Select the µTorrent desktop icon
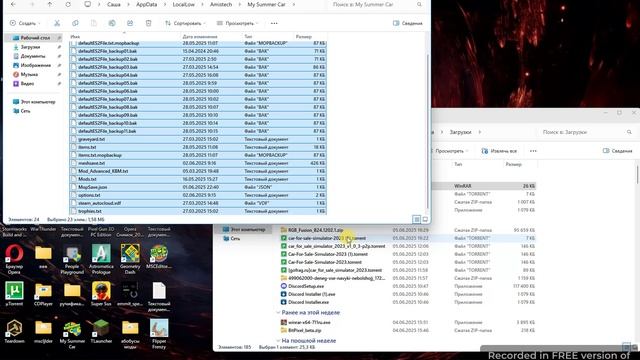Viewport: 640px width, 360px height. click(x=14, y=294)
